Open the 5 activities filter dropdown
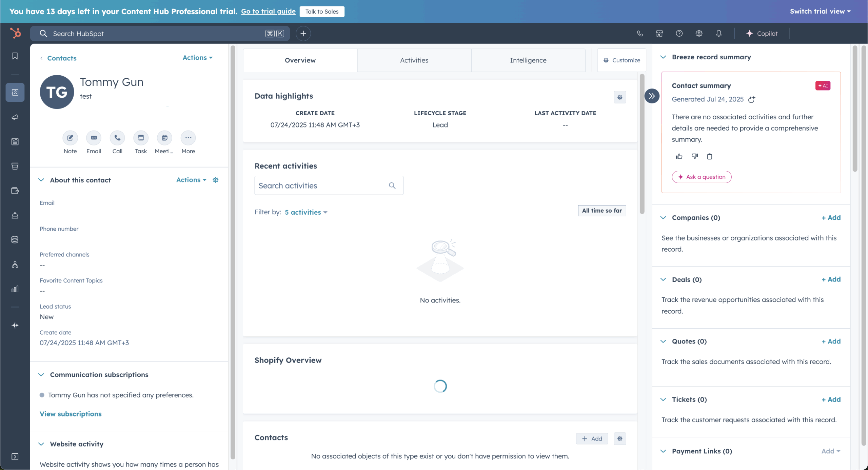The image size is (868, 470). (306, 212)
